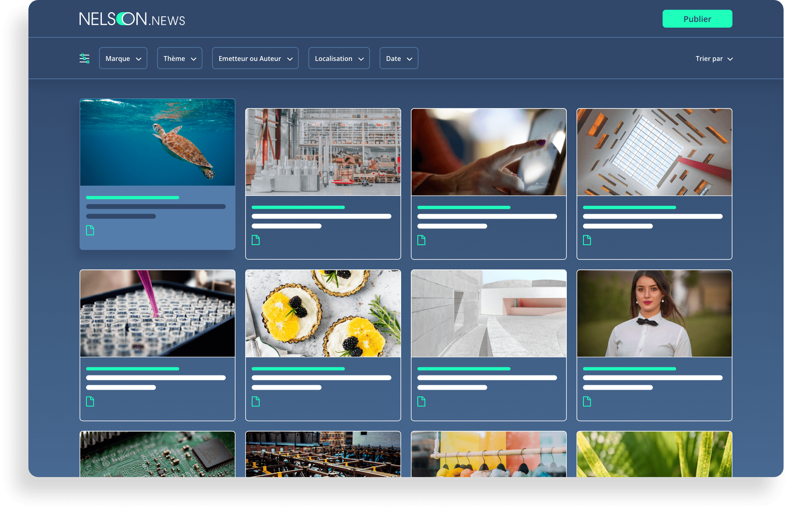The height and width of the screenshot is (512, 812).
Task: Open the Trier par sort menu
Action: (714, 59)
